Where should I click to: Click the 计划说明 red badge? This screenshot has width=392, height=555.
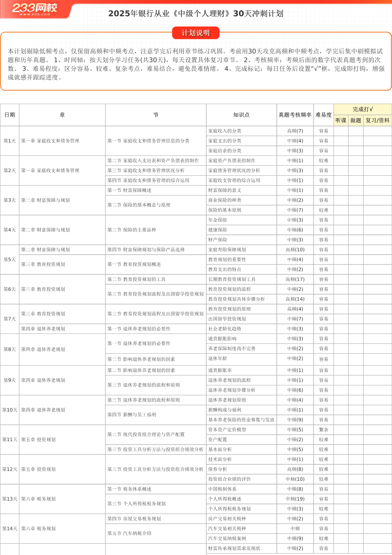tap(196, 33)
